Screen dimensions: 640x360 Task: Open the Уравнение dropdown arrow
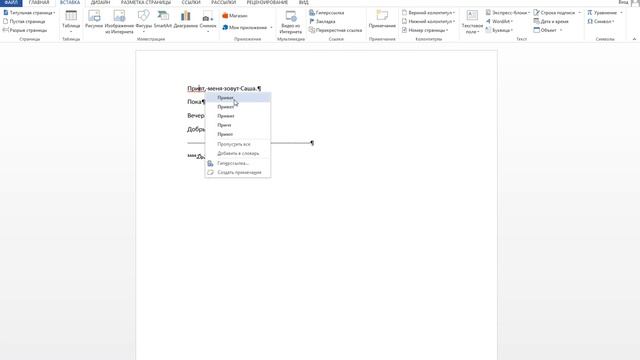pos(621,13)
